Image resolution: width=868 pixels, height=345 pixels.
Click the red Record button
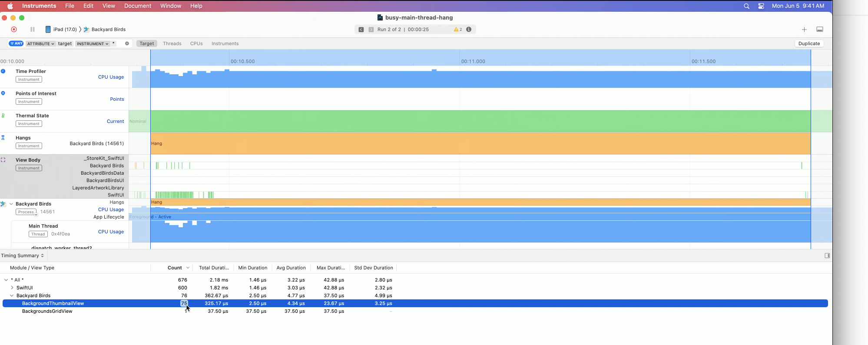point(14,30)
